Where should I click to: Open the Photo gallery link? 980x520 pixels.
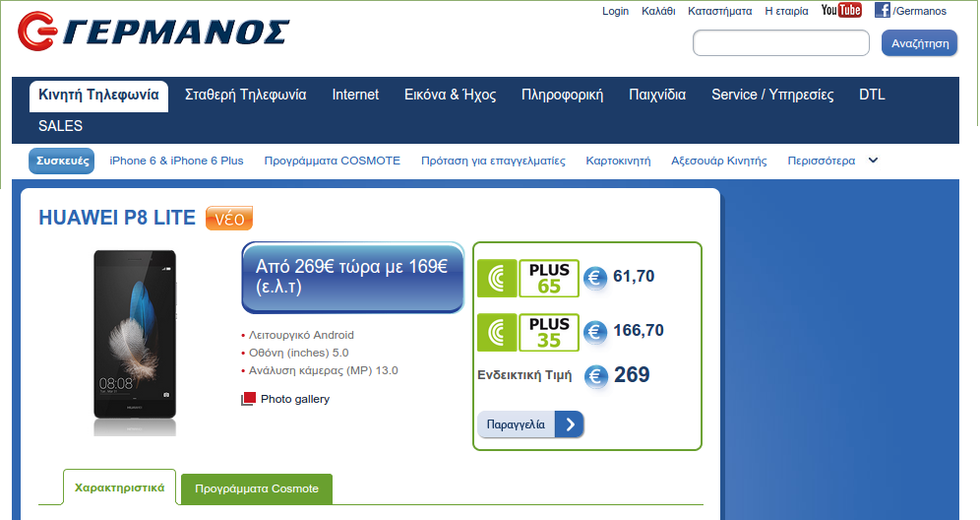[295, 399]
